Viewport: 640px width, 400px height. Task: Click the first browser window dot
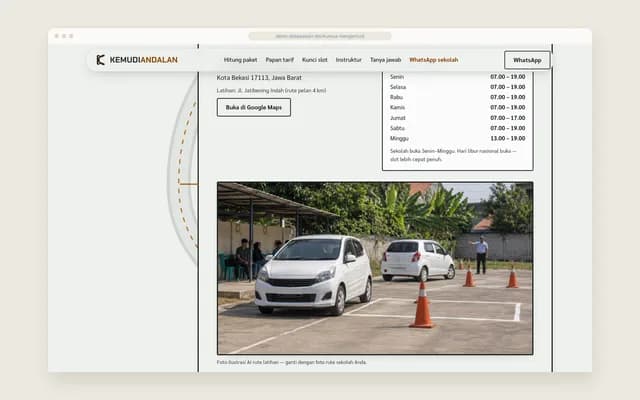[x=56, y=36]
